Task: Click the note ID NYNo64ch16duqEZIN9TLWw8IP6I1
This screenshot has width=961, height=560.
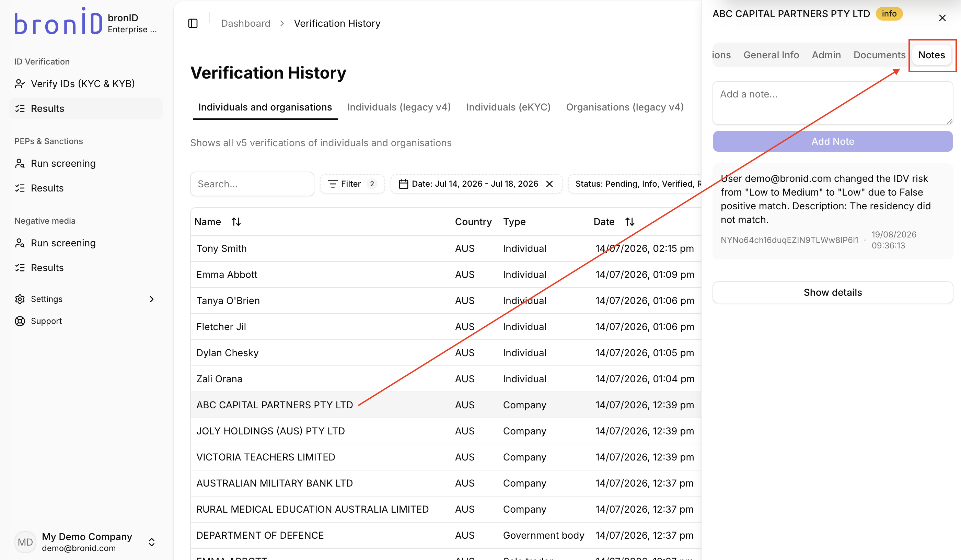Action: [x=789, y=240]
